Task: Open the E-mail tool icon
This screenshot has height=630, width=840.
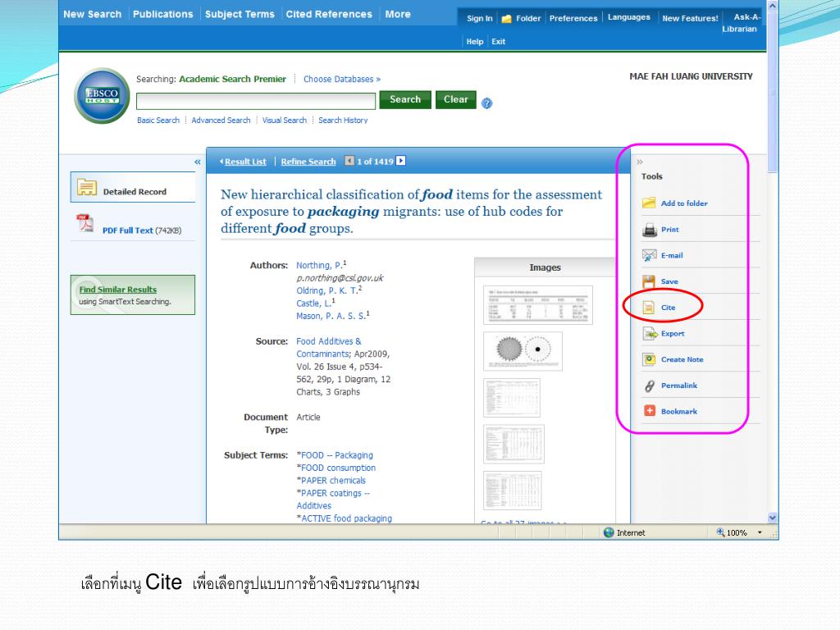Action: (x=649, y=255)
